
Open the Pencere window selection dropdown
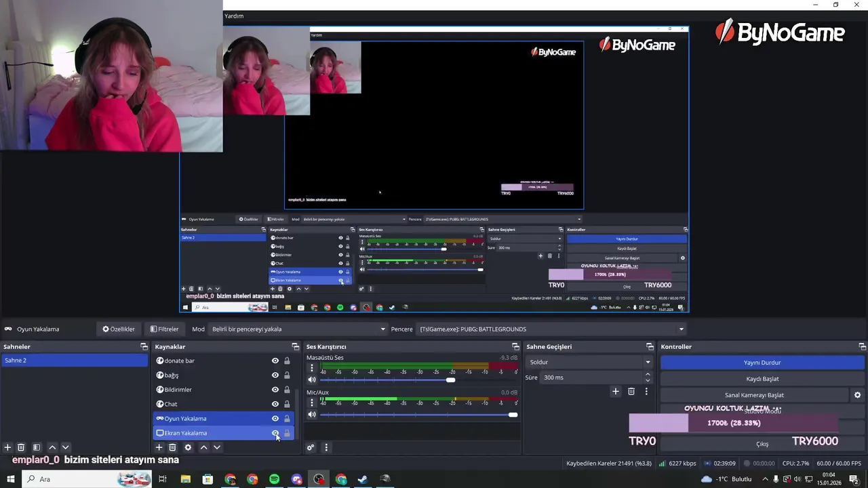click(x=551, y=329)
